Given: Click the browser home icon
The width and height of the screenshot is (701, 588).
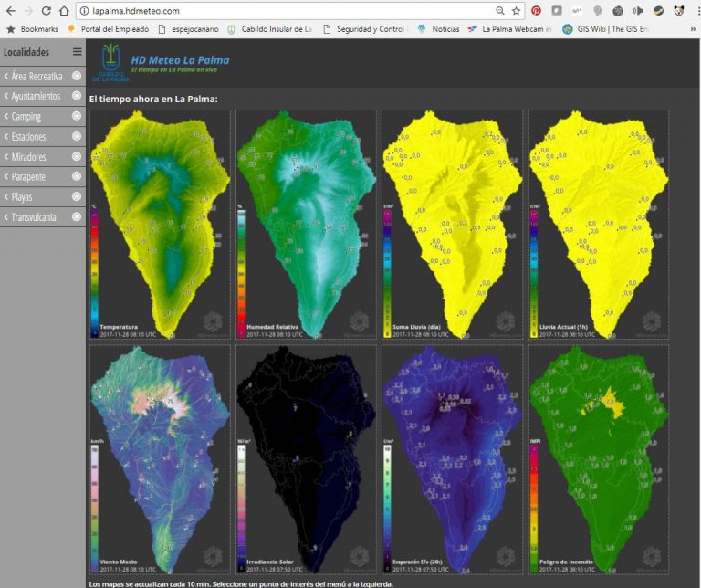Looking at the screenshot, I should pos(63,11).
